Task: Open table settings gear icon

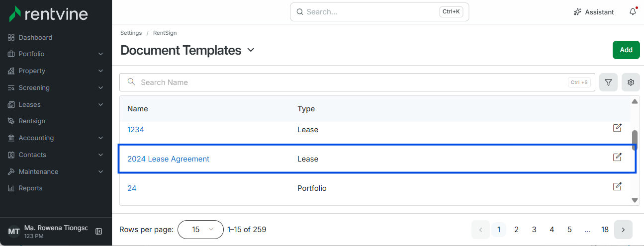Action: 631,82
